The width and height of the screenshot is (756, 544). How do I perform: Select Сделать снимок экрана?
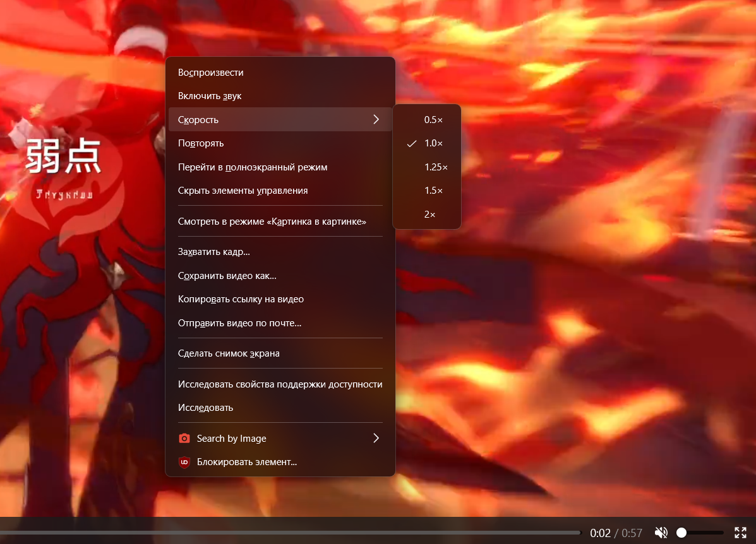tap(280, 353)
